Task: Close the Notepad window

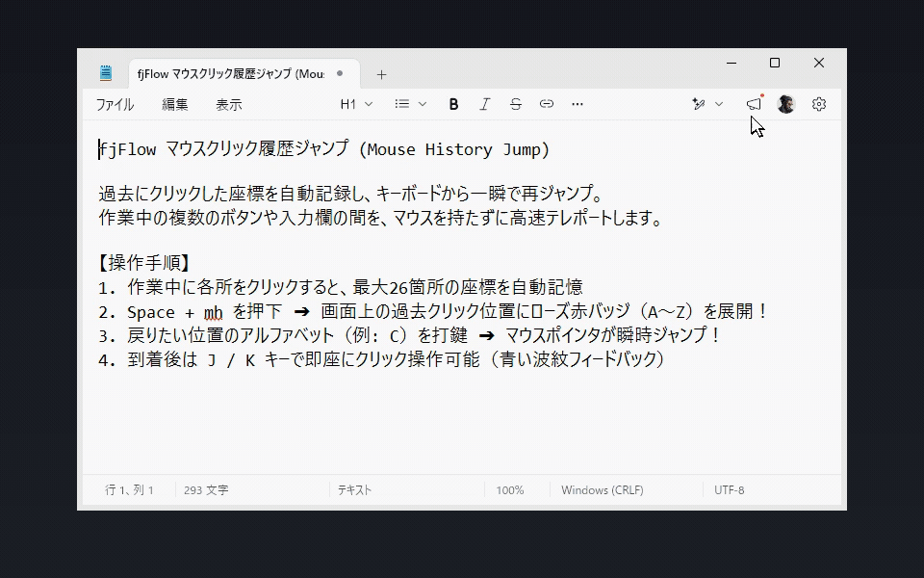Action: [819, 63]
